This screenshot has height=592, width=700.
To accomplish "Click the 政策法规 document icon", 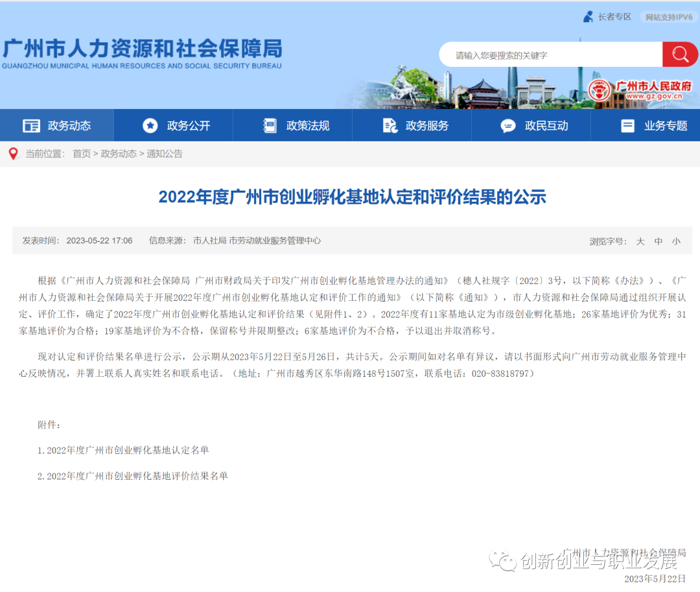I will (x=270, y=126).
